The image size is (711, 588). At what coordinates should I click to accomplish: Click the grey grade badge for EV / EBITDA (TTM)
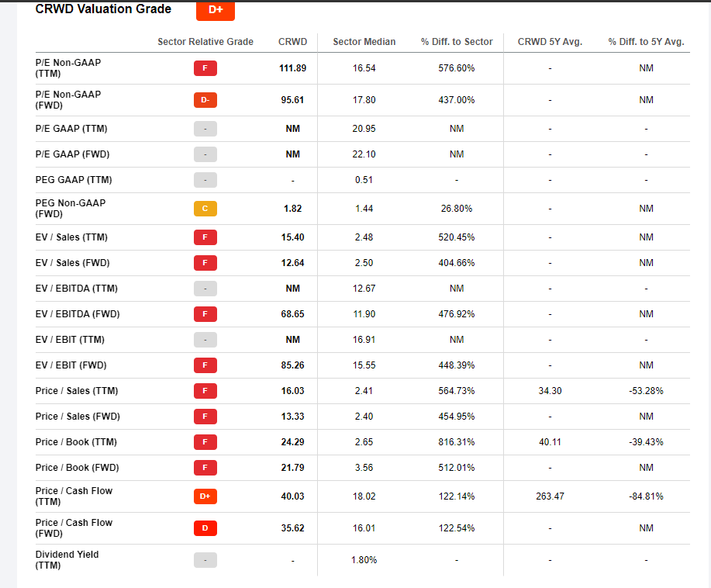coord(205,289)
